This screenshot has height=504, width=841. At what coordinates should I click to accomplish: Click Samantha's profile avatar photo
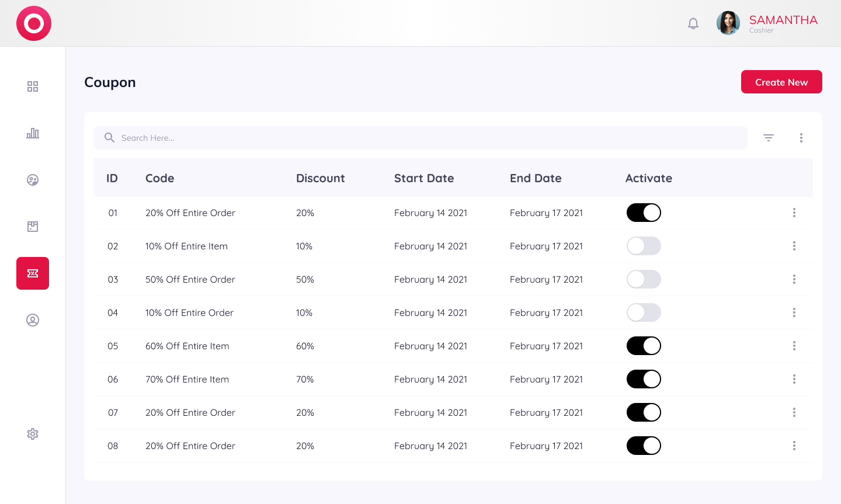(x=728, y=23)
